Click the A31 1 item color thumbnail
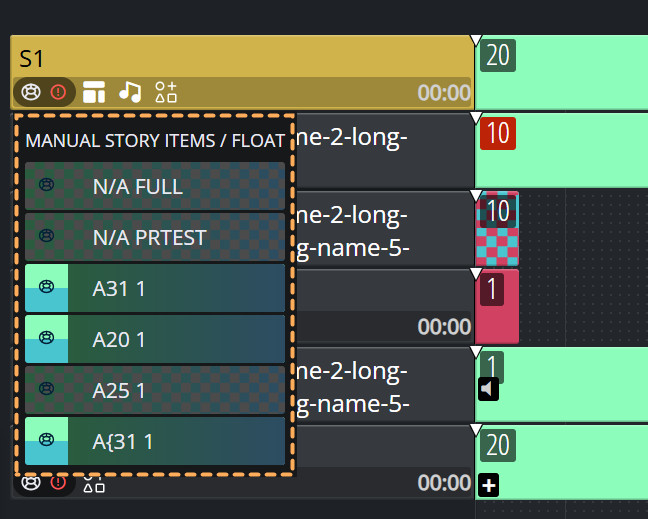This screenshot has height=519, width=648. point(46,288)
